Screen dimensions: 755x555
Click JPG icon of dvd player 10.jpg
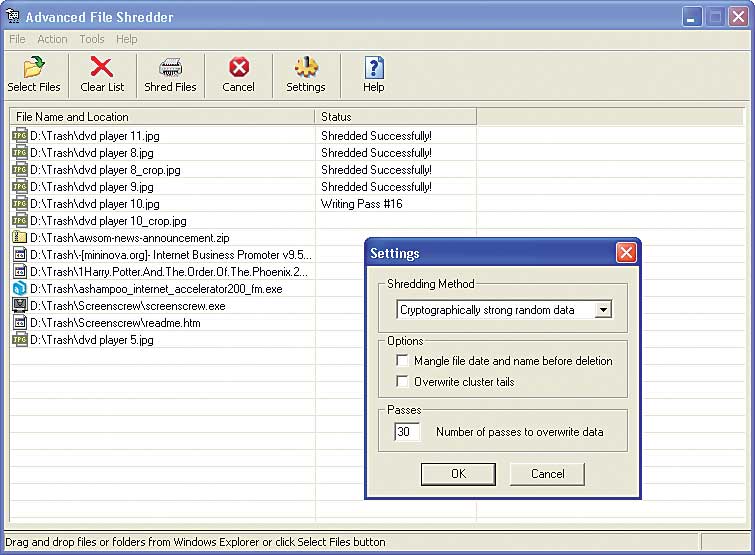[19, 204]
